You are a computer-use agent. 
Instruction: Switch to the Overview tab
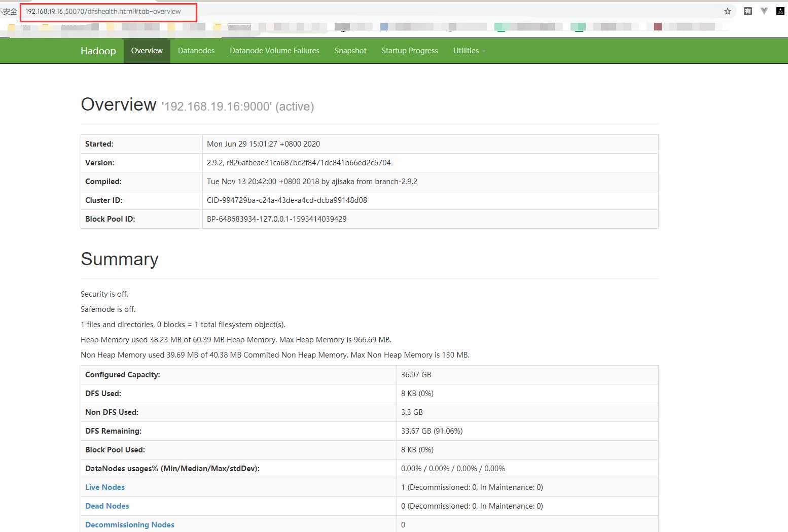coord(147,51)
